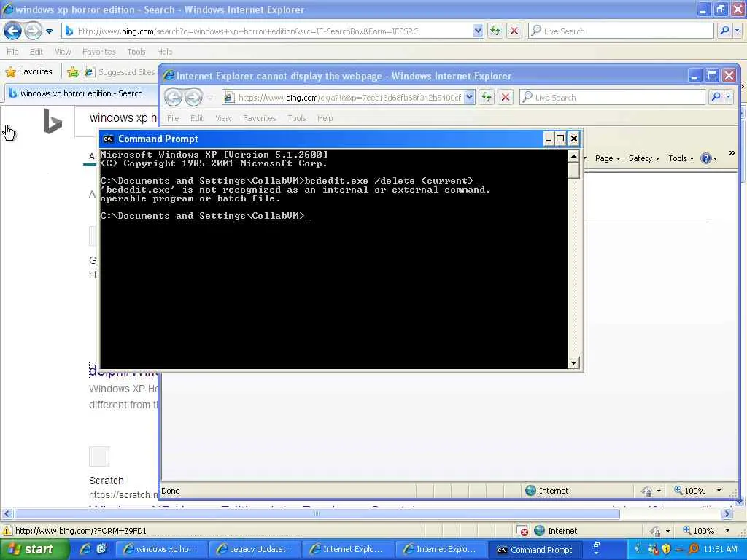The image size is (747, 560).
Task: Open address dropdown in 'cannot display' IE window
Action: tap(469, 97)
